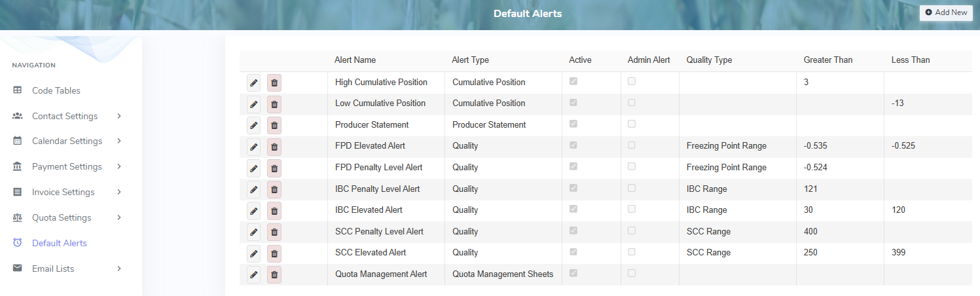
Task: Toggle Active checkbox for Producer Statement
Action: tap(573, 124)
